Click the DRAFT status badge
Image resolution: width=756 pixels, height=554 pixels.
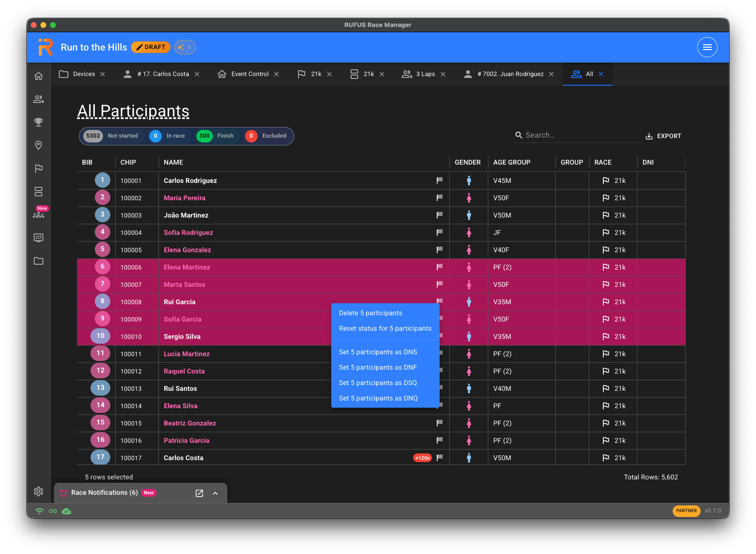pyautogui.click(x=151, y=47)
